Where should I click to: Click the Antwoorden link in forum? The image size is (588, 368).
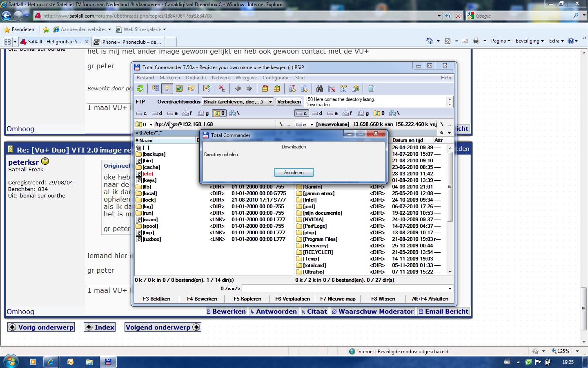[x=274, y=312]
